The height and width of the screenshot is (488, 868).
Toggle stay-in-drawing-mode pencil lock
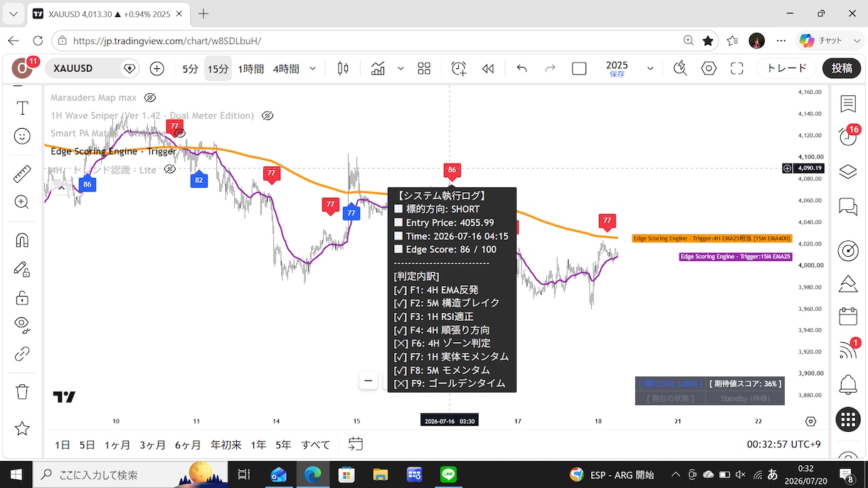click(x=22, y=268)
